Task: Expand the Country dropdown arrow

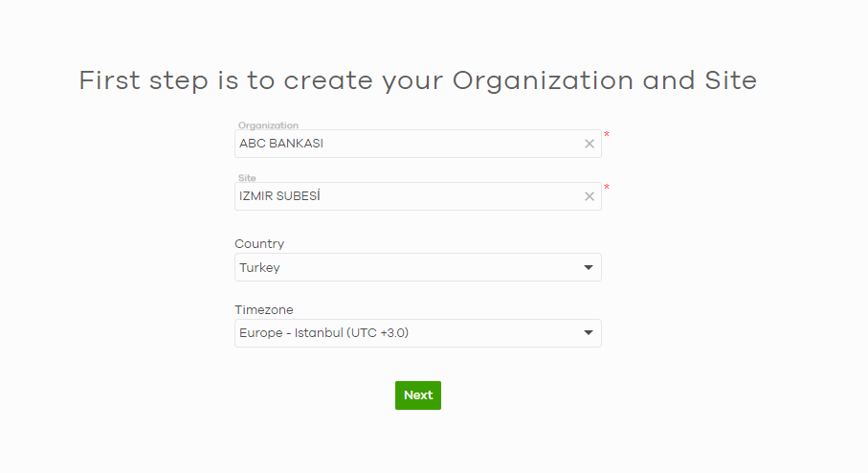Action: tap(589, 268)
